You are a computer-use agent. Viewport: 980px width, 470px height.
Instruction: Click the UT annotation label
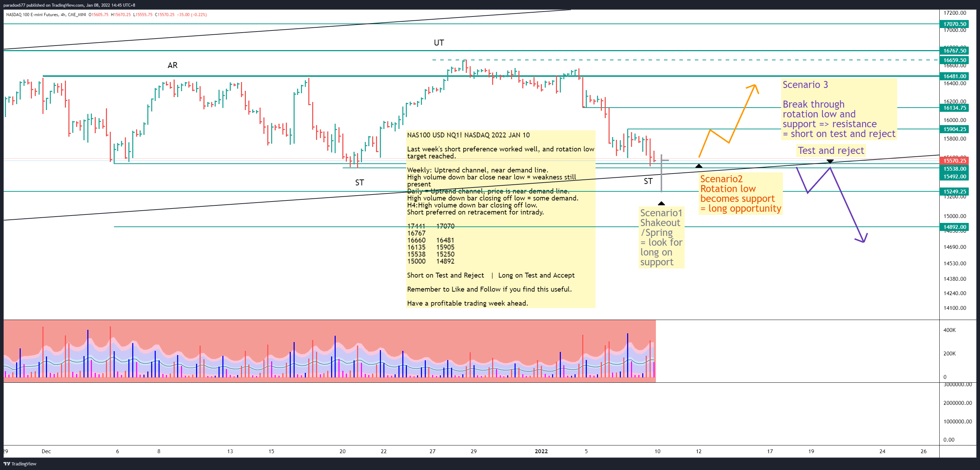pos(439,43)
